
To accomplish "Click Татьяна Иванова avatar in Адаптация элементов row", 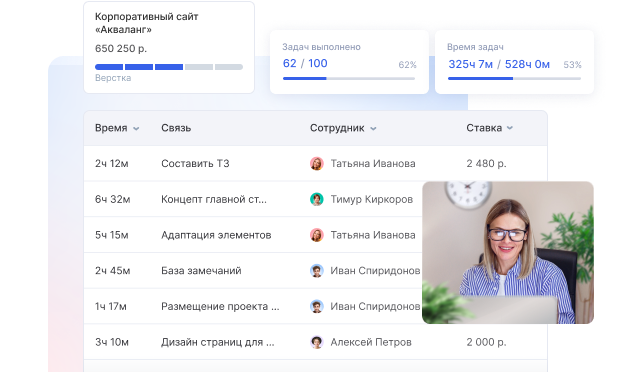I will coord(316,235).
